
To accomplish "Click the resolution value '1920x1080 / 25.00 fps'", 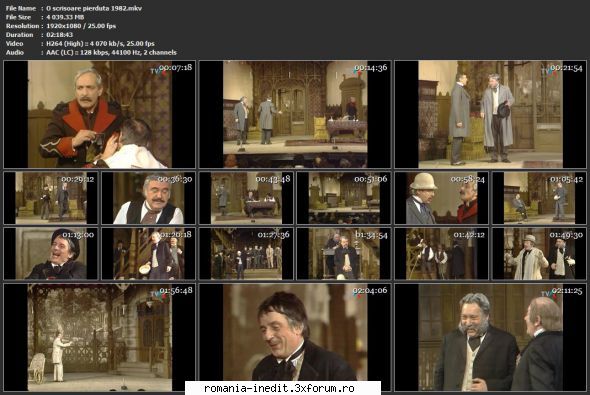I will tap(81, 26).
